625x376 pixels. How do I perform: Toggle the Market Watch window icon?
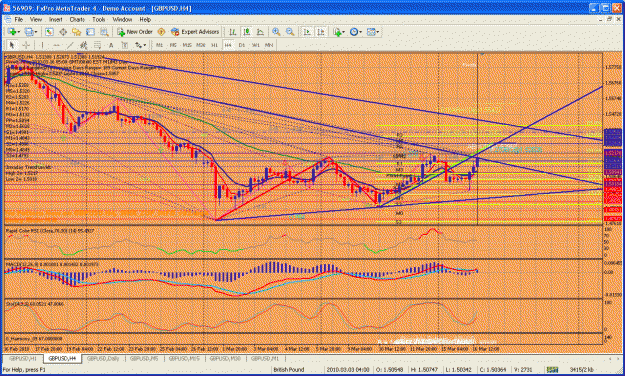49,32
